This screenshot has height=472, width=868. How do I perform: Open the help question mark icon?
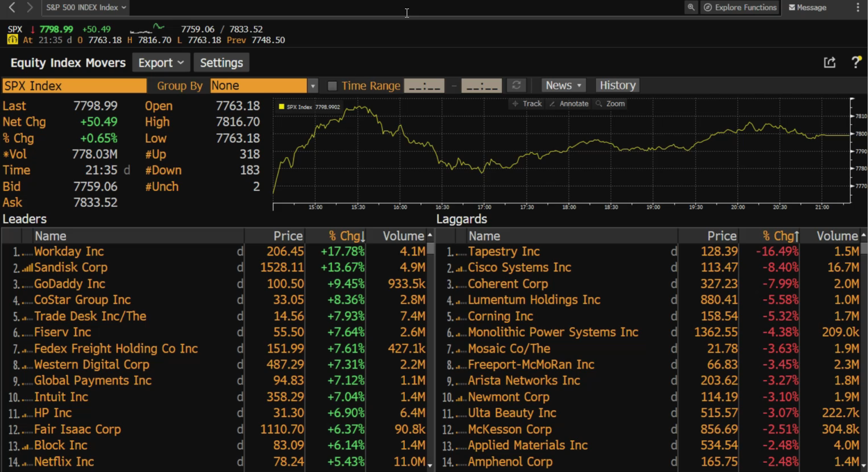pyautogui.click(x=855, y=63)
